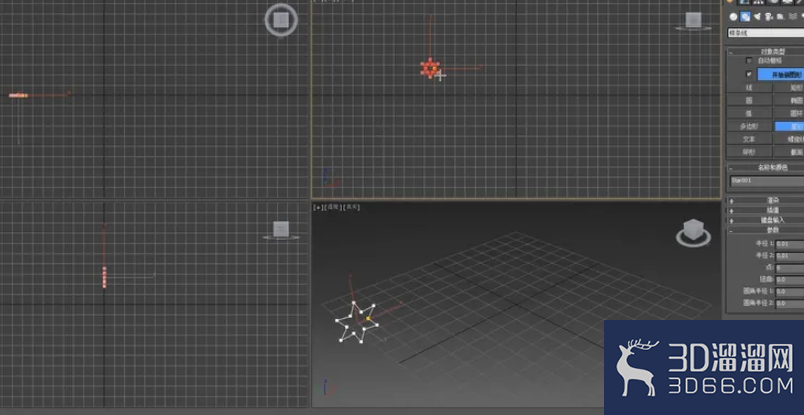Click the 圆环 (Donut) shape button
This screenshot has width=804, height=415.
pos(789,113)
